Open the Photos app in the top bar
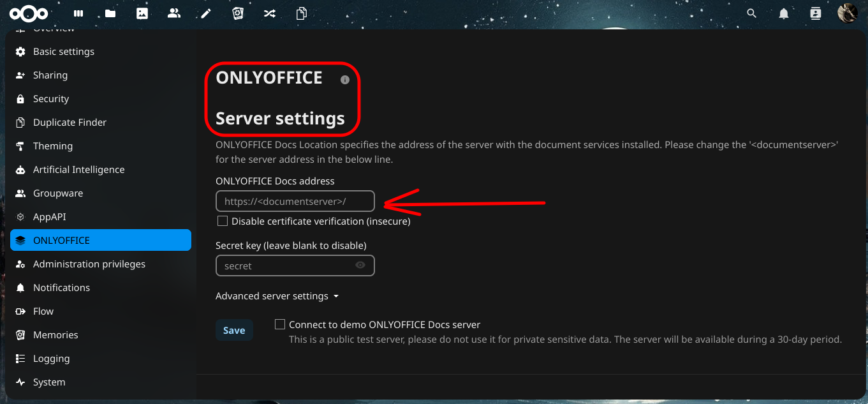Screen dimensions: 868x404 point(142,13)
